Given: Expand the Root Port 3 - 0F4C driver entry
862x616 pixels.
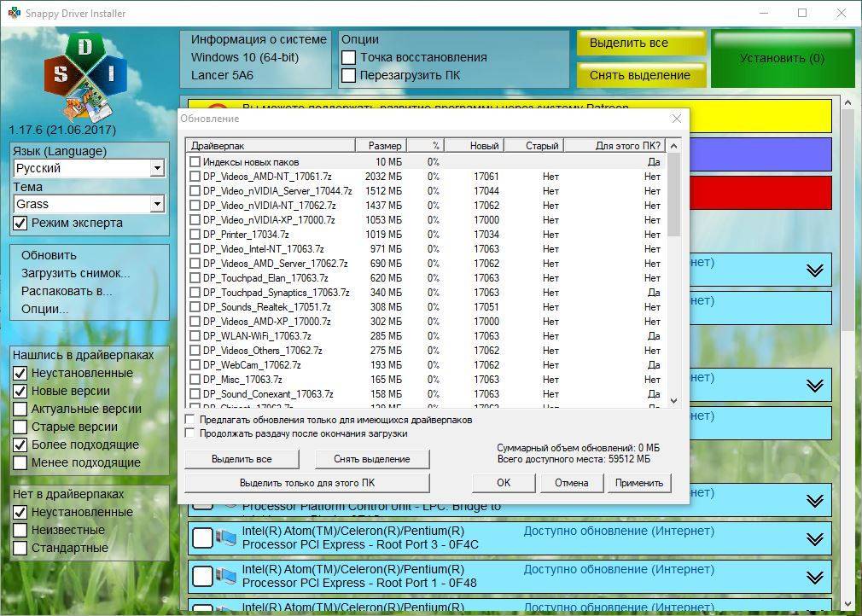Looking at the screenshot, I should (x=815, y=538).
